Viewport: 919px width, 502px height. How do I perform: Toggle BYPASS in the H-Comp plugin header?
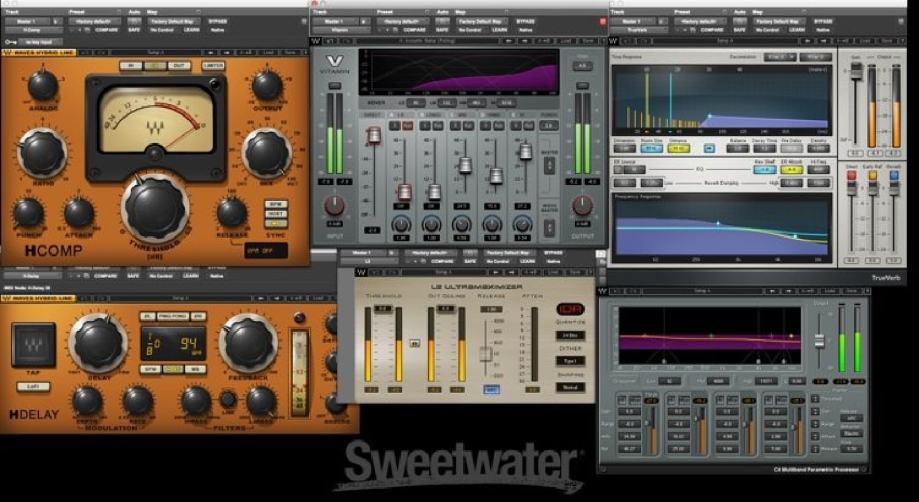[217, 21]
